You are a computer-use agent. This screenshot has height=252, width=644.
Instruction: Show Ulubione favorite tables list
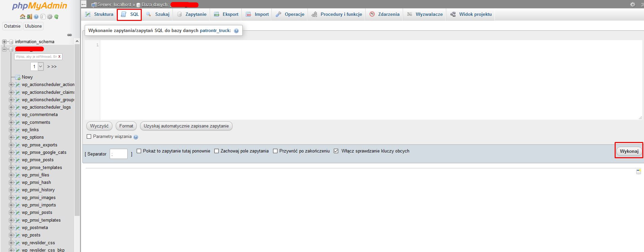tap(33, 26)
